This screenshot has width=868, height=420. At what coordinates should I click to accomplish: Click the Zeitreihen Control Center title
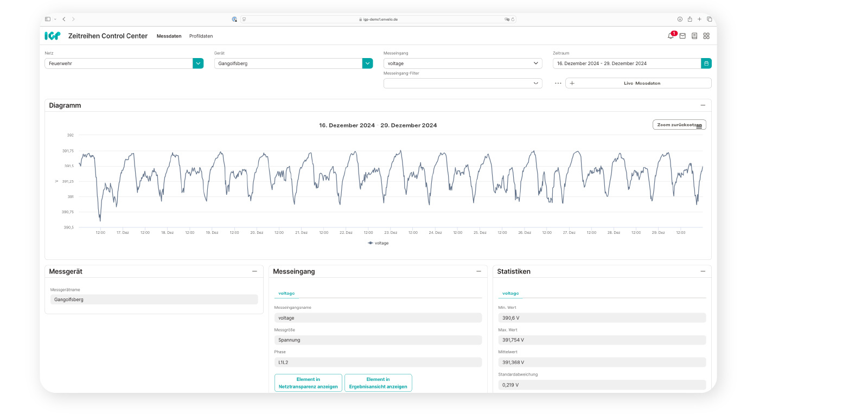108,36
